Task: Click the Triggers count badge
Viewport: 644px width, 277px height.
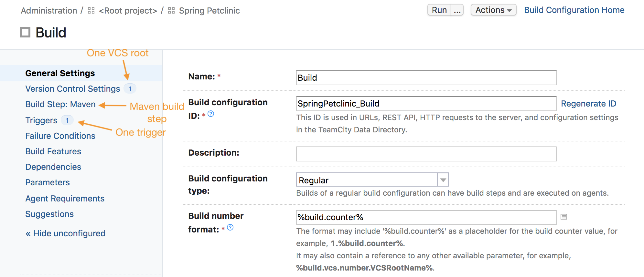Action: (67, 120)
